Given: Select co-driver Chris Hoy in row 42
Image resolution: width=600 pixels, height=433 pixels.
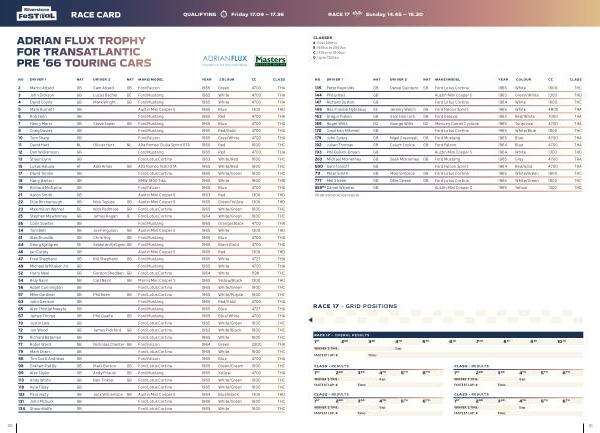Looking at the screenshot, I should [101, 238].
